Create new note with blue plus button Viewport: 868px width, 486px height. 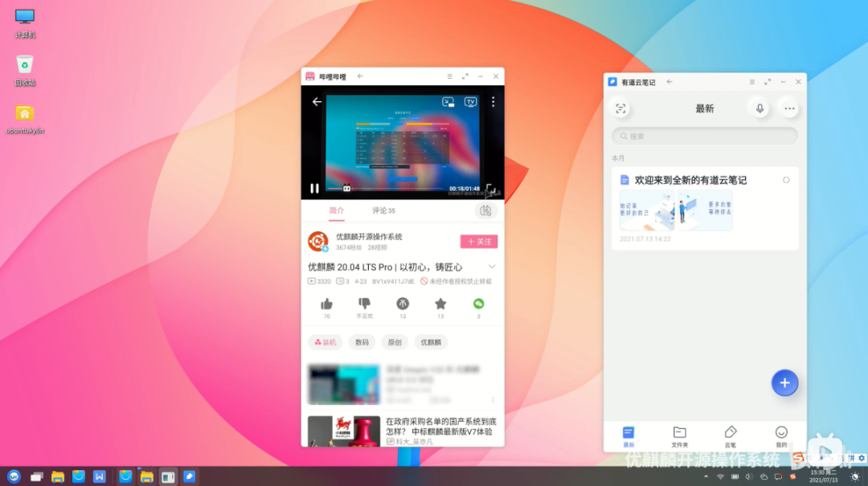click(x=784, y=382)
